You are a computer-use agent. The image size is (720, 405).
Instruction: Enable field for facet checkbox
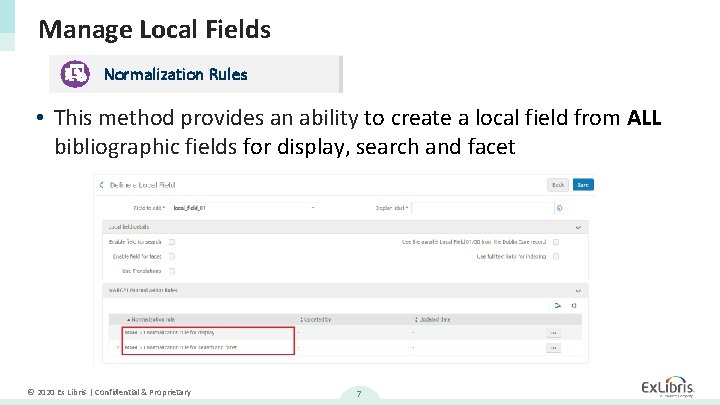point(172,257)
